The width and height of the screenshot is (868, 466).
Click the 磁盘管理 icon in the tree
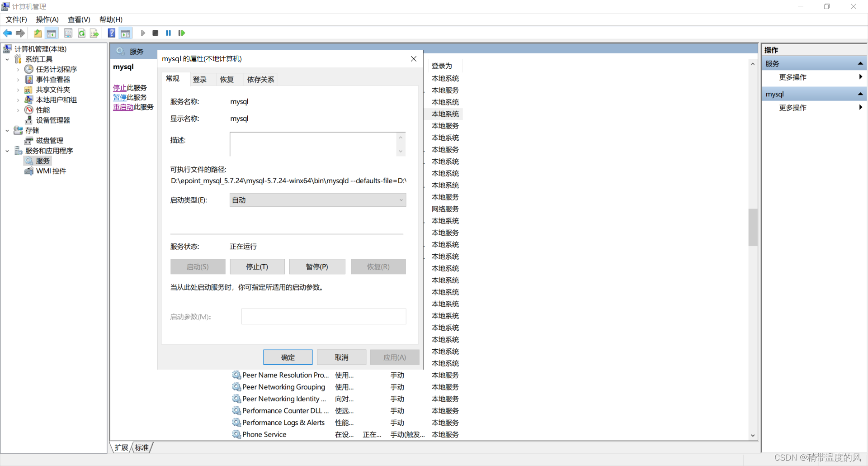point(29,141)
